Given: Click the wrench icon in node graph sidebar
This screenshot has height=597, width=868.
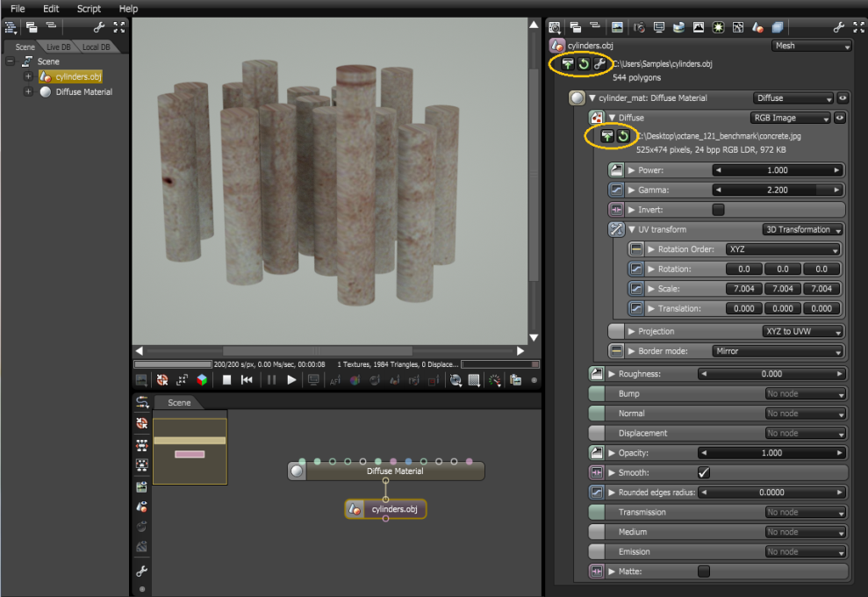Looking at the screenshot, I should click(141, 571).
